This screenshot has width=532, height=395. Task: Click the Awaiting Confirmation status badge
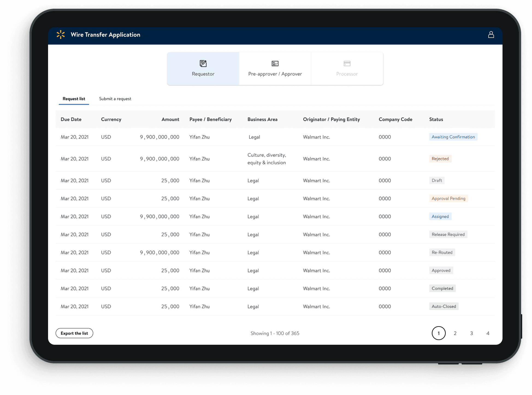click(453, 137)
